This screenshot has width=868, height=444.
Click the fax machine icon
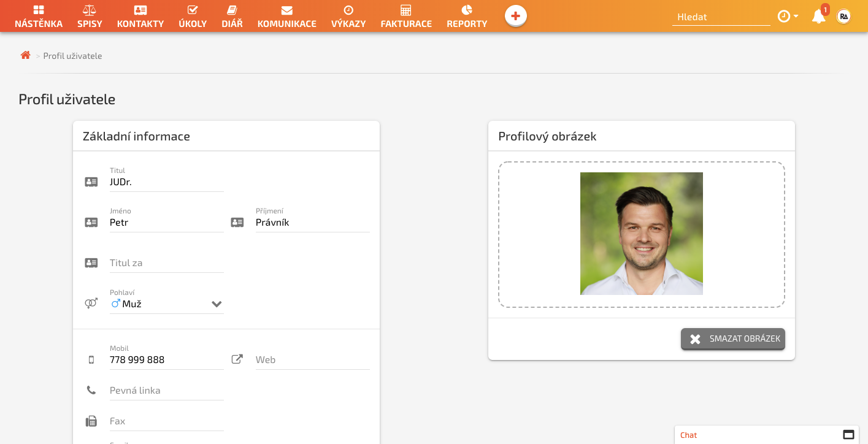coord(91,421)
